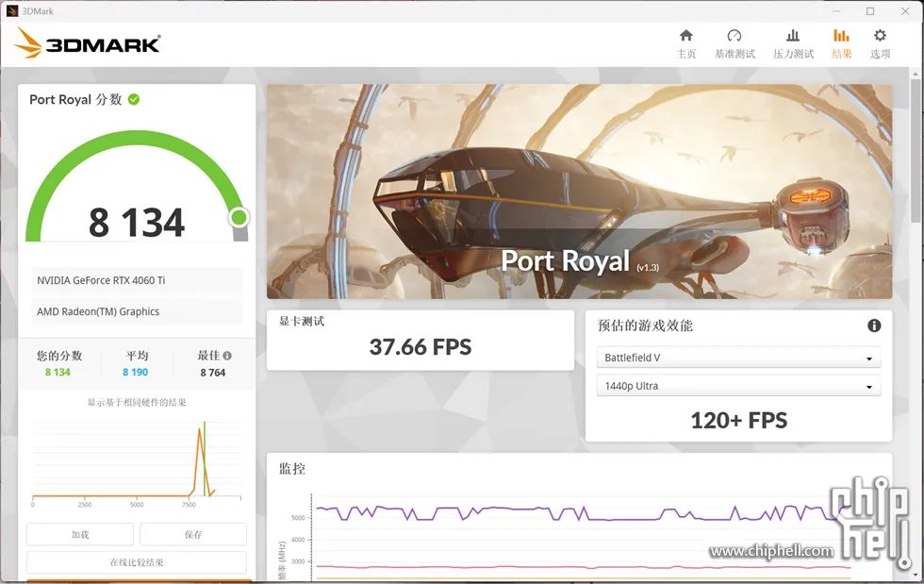Viewport: 924px width, 584px height.
Task: Click the NVIDIA GeForce RTX 4060 Ti row
Action: click(137, 280)
